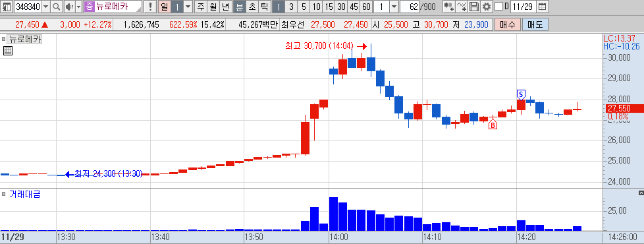Enable the D checkbox beside the date
644x244 pixels.
click(498, 7)
